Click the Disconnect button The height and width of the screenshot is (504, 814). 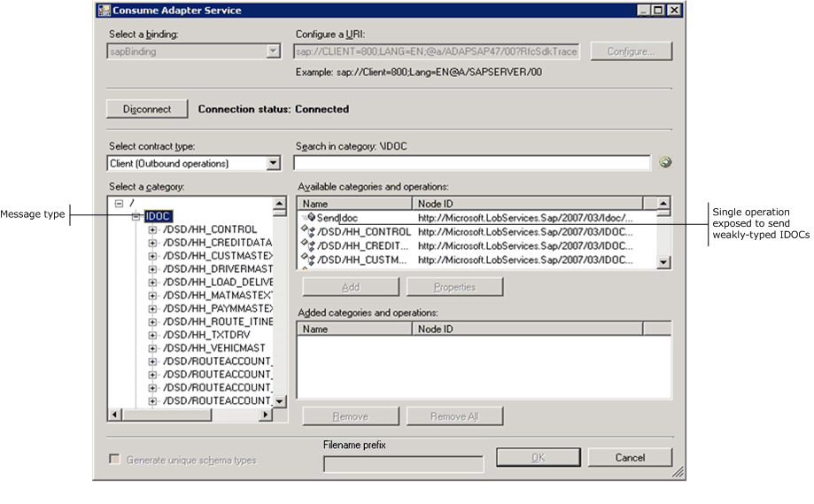click(x=147, y=109)
